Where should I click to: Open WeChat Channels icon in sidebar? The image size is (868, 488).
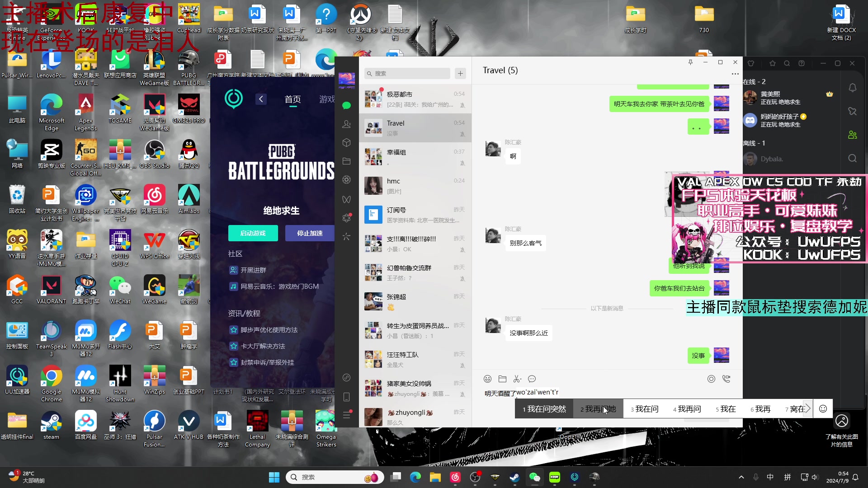(347, 199)
